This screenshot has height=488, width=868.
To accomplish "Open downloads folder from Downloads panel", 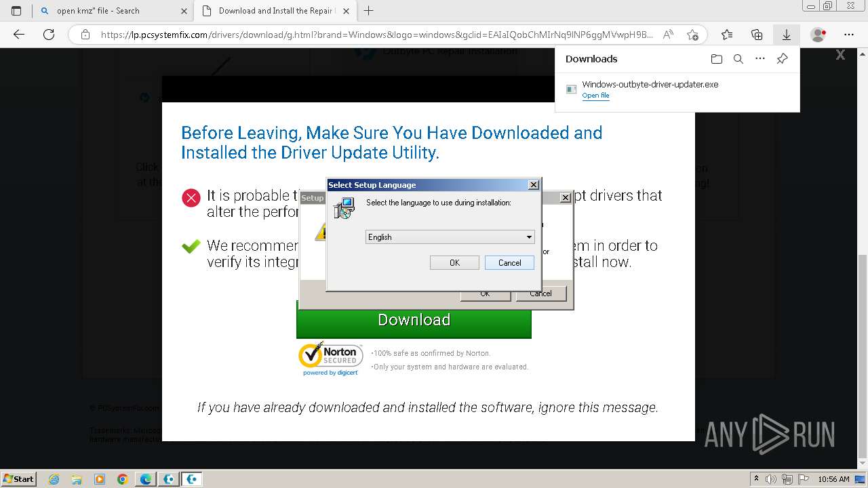I will coord(717,59).
